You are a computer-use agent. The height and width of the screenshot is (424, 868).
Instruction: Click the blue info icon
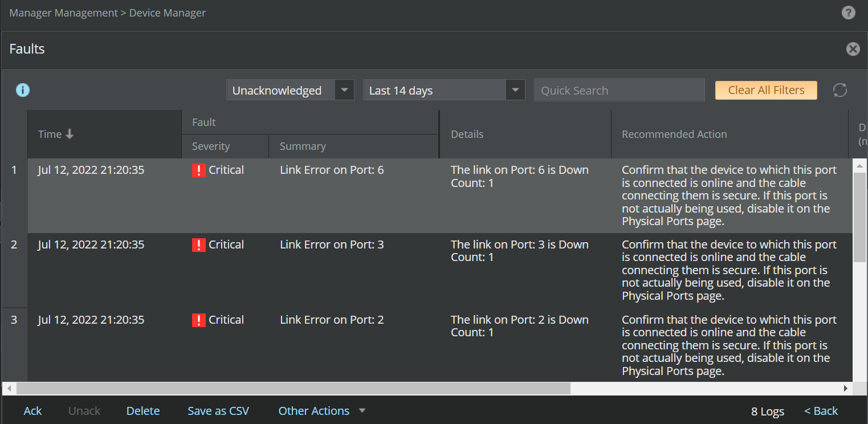click(23, 90)
